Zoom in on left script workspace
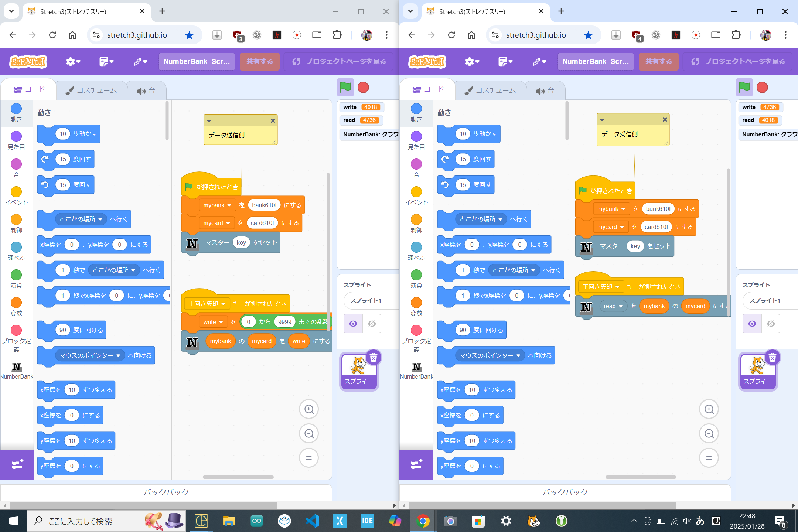The width and height of the screenshot is (798, 532). [x=309, y=409]
